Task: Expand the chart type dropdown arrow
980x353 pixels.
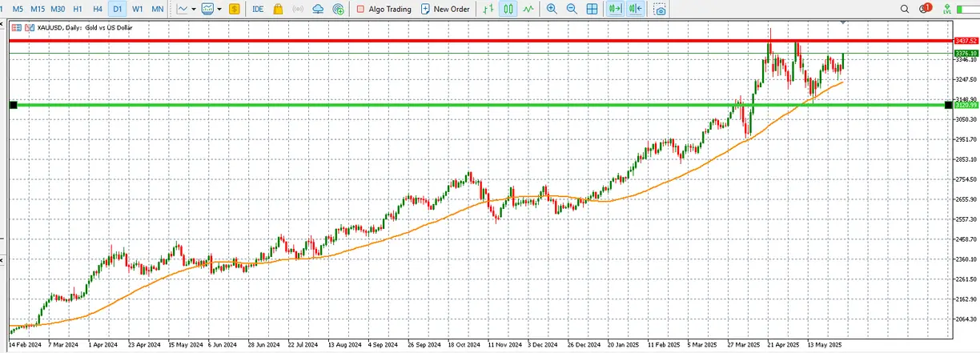Action: [194, 9]
